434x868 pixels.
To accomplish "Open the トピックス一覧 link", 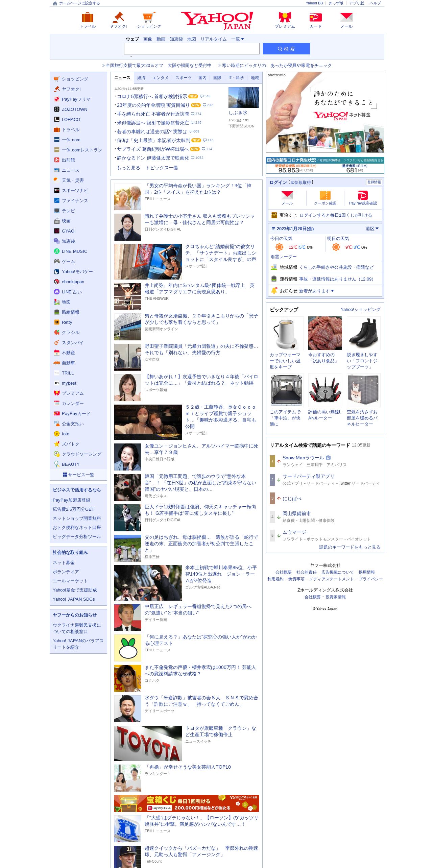I will (x=162, y=168).
